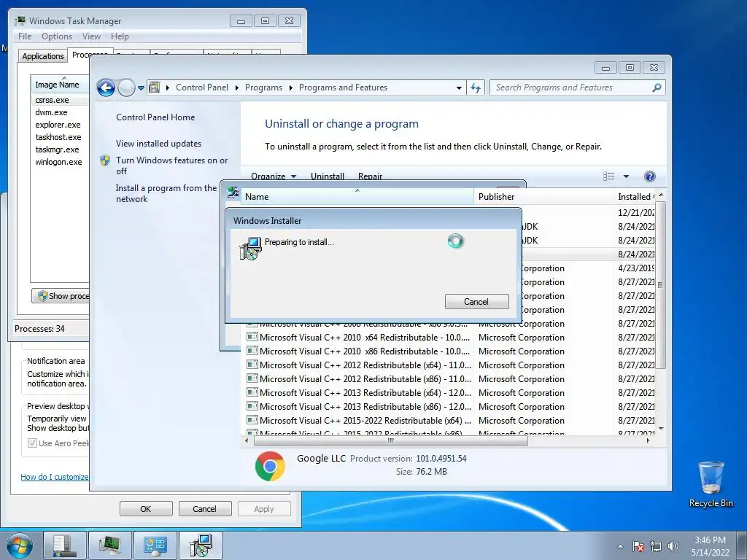
Task: Click the Search Programs and Features field
Action: pos(571,87)
